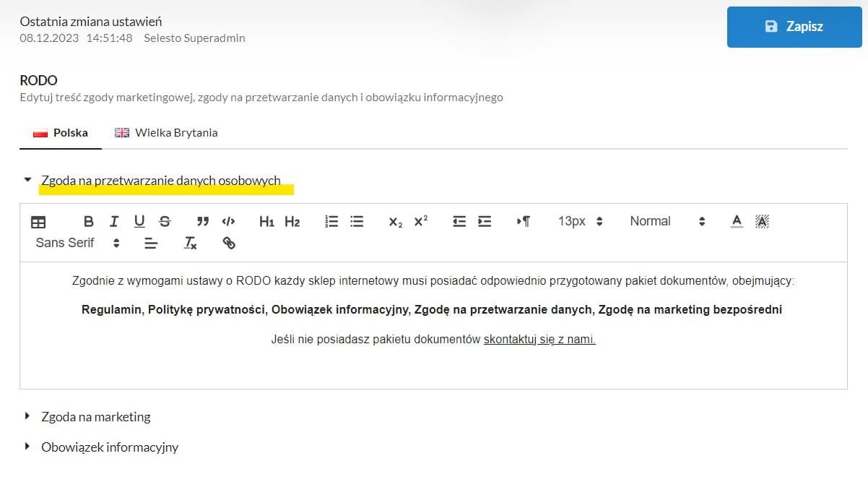Open the skontaktuj się z nami link
The image size is (868, 482).
coord(539,339)
